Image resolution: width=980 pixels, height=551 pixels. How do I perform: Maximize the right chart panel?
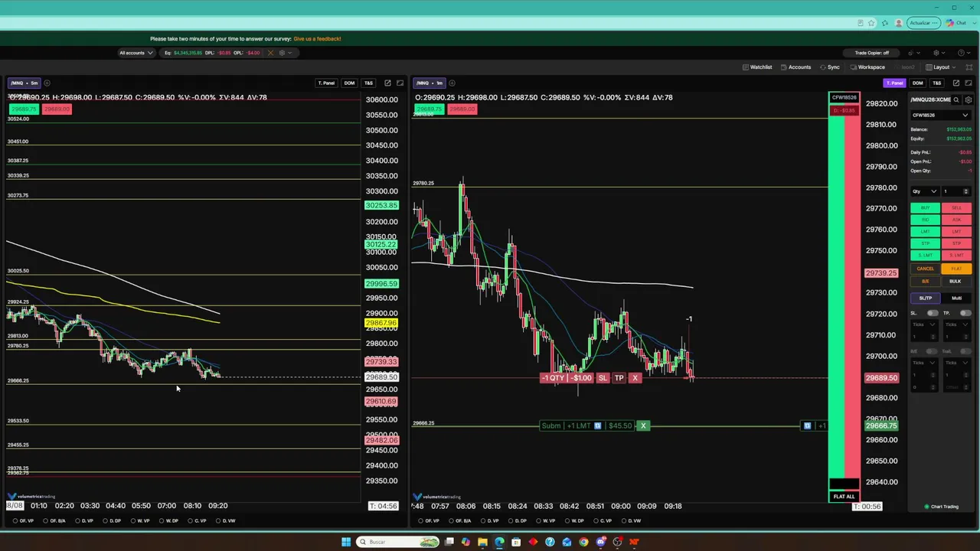[969, 83]
